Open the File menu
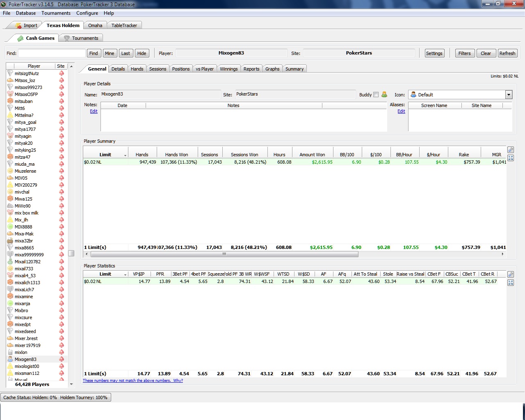This screenshot has height=420, width=525. pos(7,13)
